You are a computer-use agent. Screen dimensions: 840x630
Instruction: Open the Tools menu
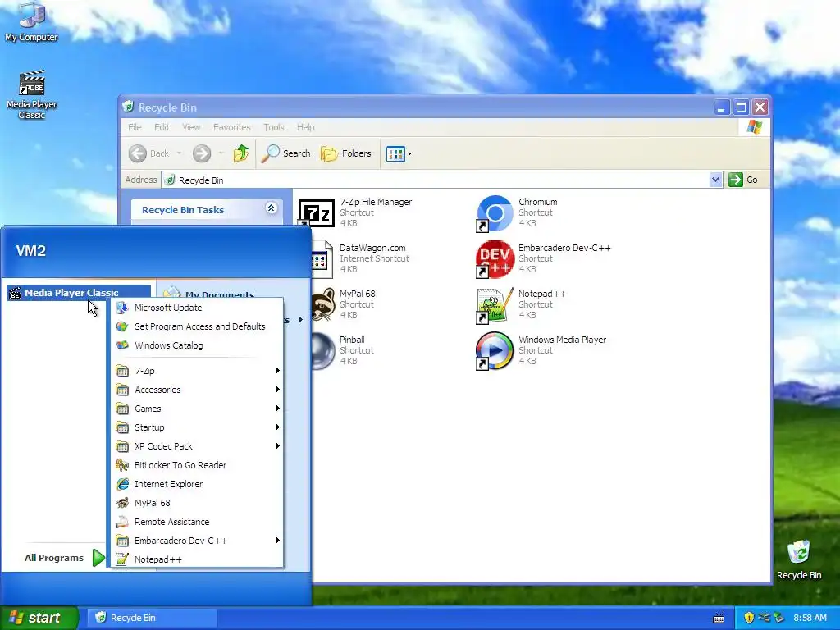click(274, 127)
